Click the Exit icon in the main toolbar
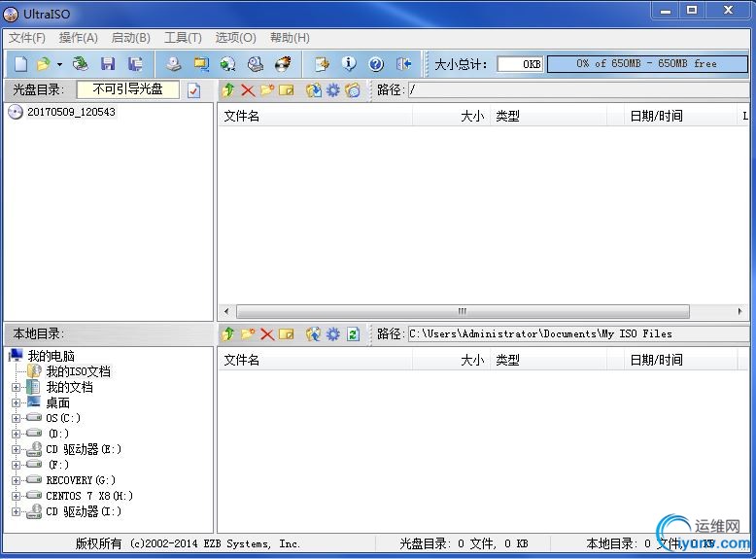The height and width of the screenshot is (559, 756). click(403, 63)
